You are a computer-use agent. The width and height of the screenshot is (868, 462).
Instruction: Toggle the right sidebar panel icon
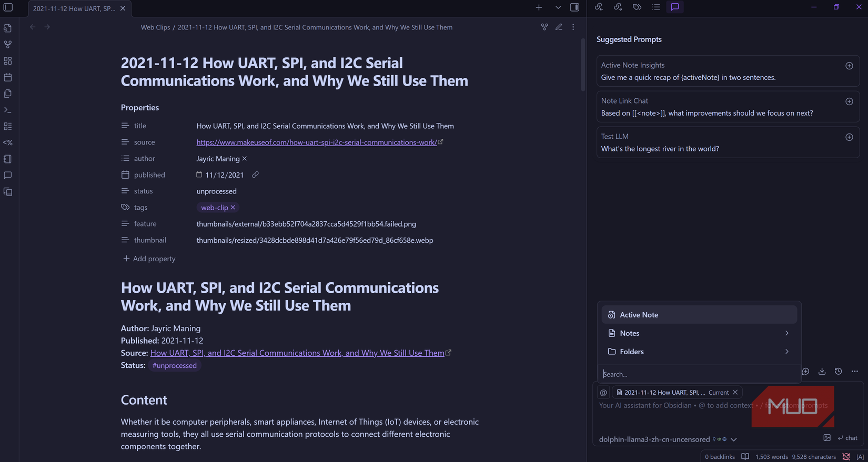(574, 7)
